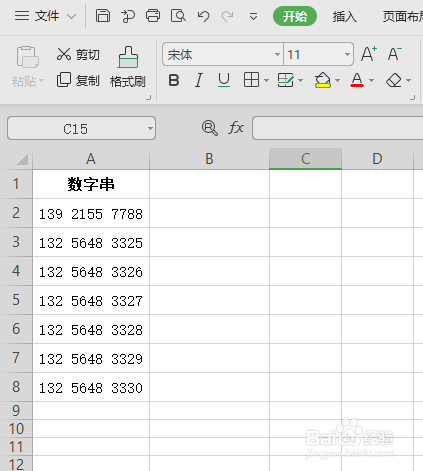
Task: Select the 格式刷 format painter
Action: click(128, 67)
